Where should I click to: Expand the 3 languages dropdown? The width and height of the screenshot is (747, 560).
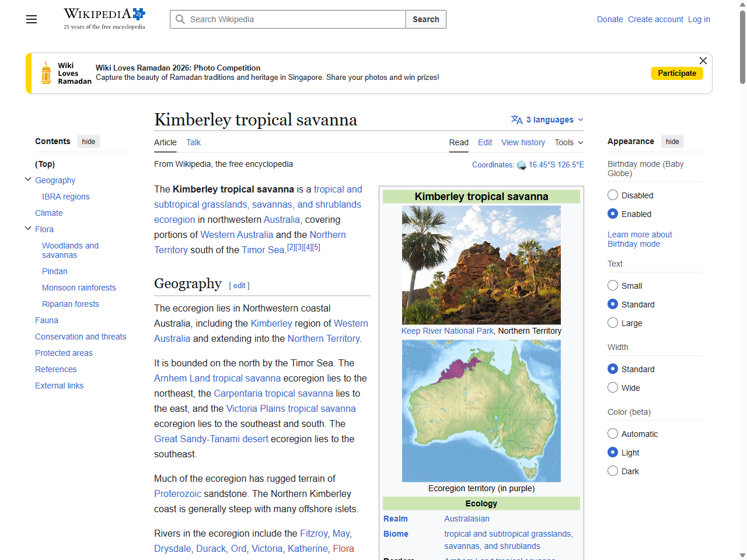tap(547, 120)
